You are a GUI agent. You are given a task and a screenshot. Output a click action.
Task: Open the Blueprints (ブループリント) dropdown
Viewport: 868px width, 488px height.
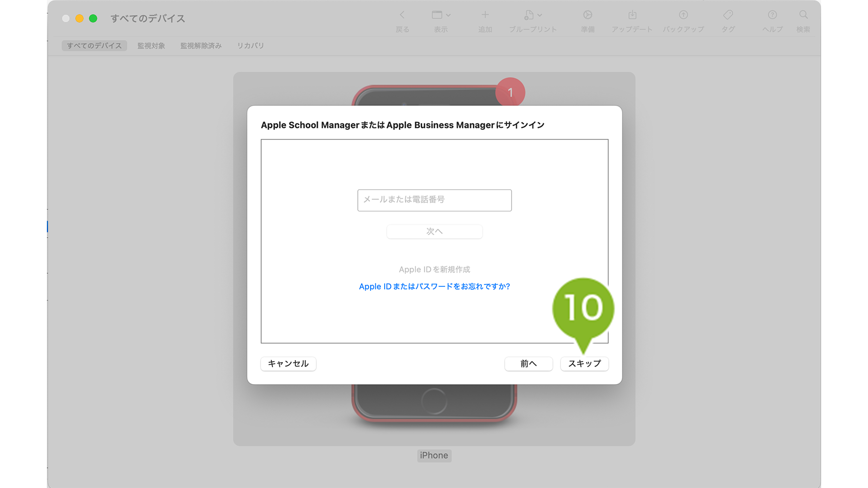pos(533,15)
